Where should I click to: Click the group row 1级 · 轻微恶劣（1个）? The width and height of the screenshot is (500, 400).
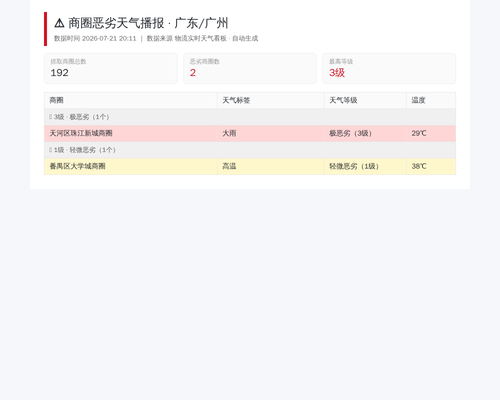pyautogui.click(x=250, y=150)
